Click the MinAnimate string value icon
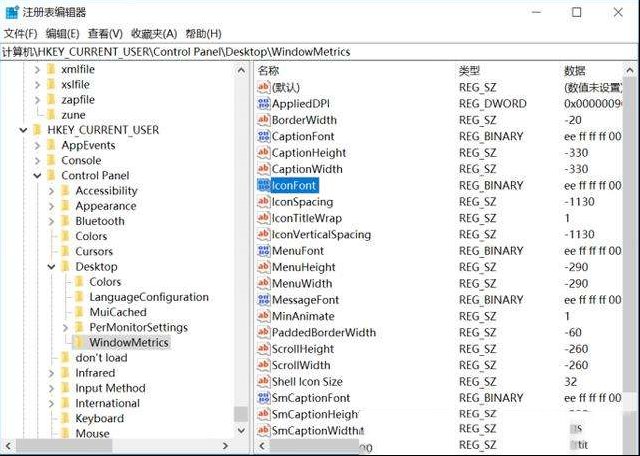 (264, 316)
